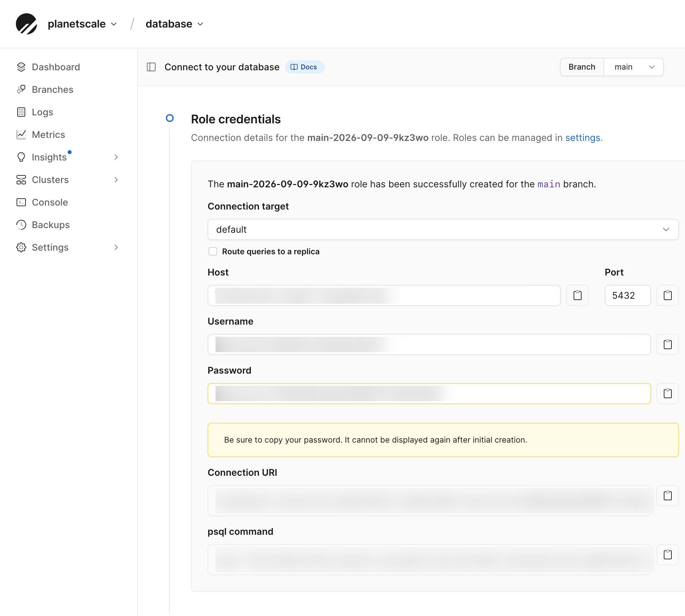
Task: Copy the Username value
Action: [667, 344]
